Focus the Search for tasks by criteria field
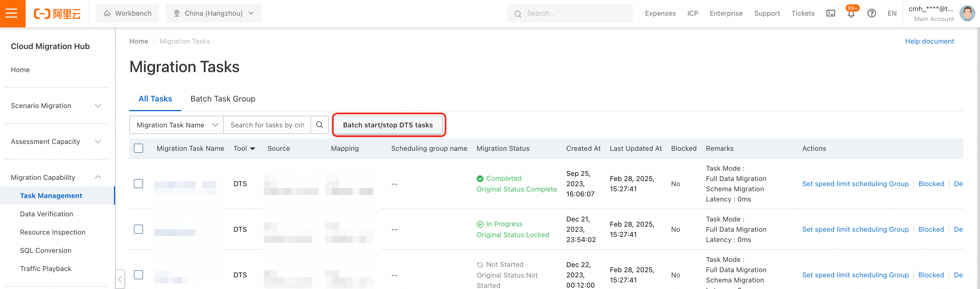Image resolution: width=980 pixels, height=289 pixels. 267,125
